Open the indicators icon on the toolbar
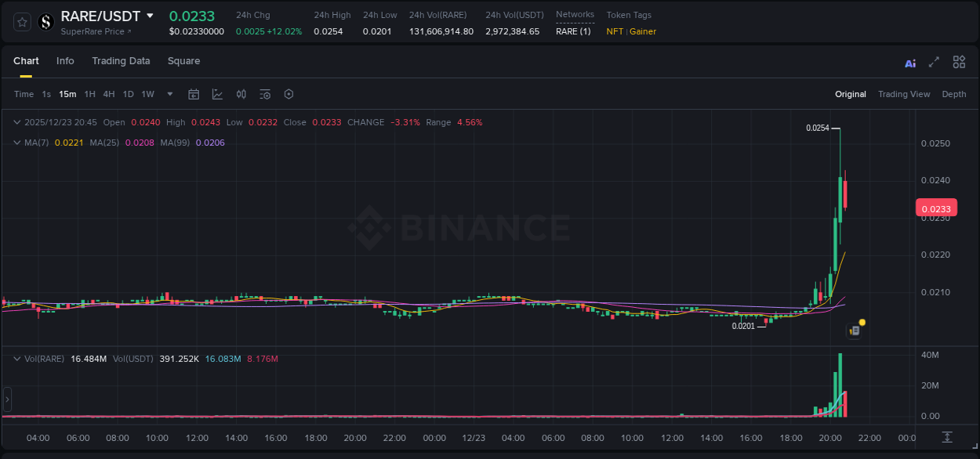This screenshot has width=980, height=459. [x=265, y=94]
